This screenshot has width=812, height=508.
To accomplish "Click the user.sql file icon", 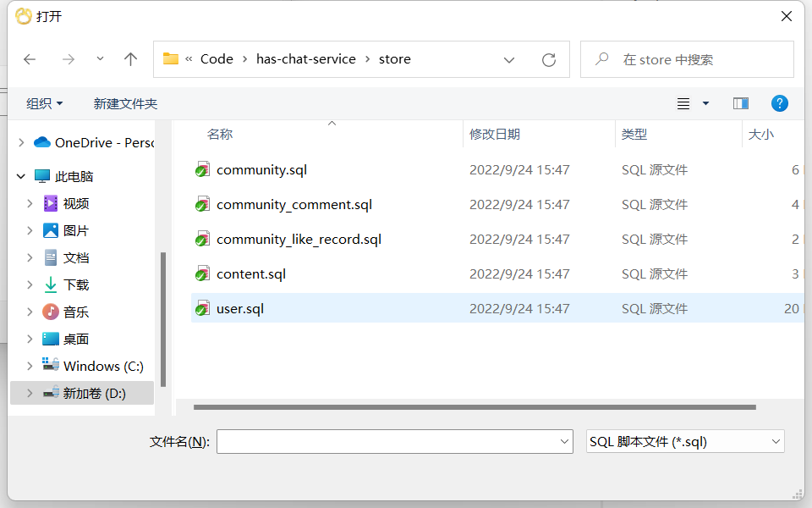I will (x=202, y=308).
